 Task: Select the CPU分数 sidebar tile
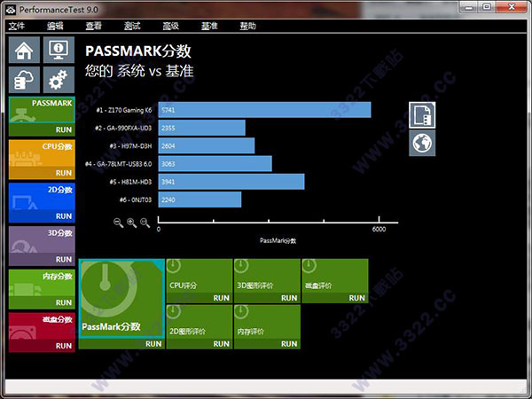(x=42, y=153)
